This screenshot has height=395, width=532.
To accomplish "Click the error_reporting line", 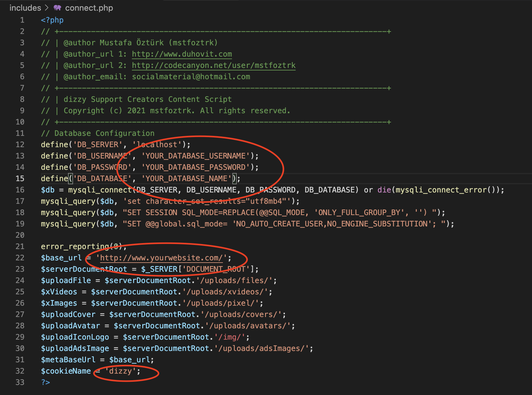I will click(x=76, y=247).
